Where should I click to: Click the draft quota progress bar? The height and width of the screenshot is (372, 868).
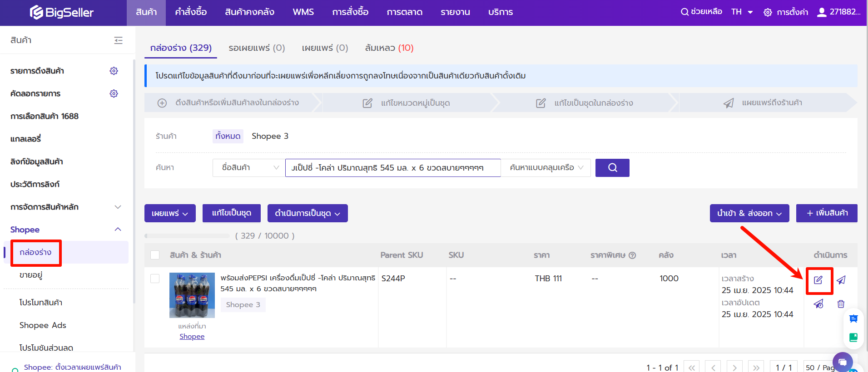click(x=187, y=236)
